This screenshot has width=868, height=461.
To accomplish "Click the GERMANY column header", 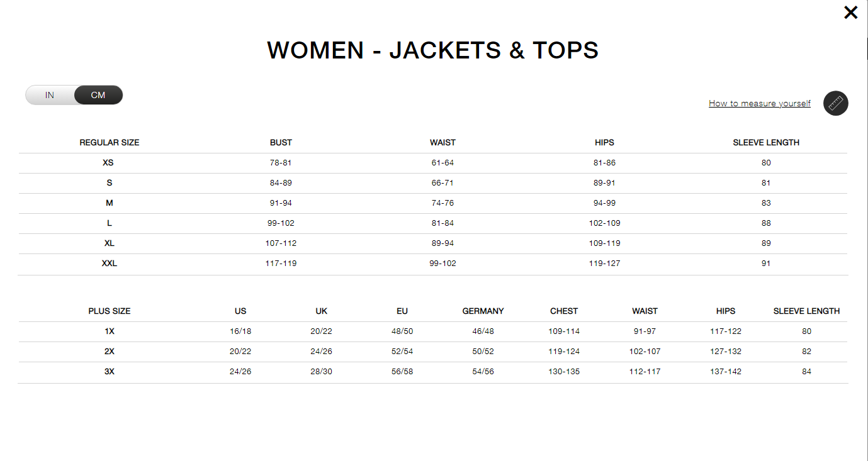I will pyautogui.click(x=483, y=311).
